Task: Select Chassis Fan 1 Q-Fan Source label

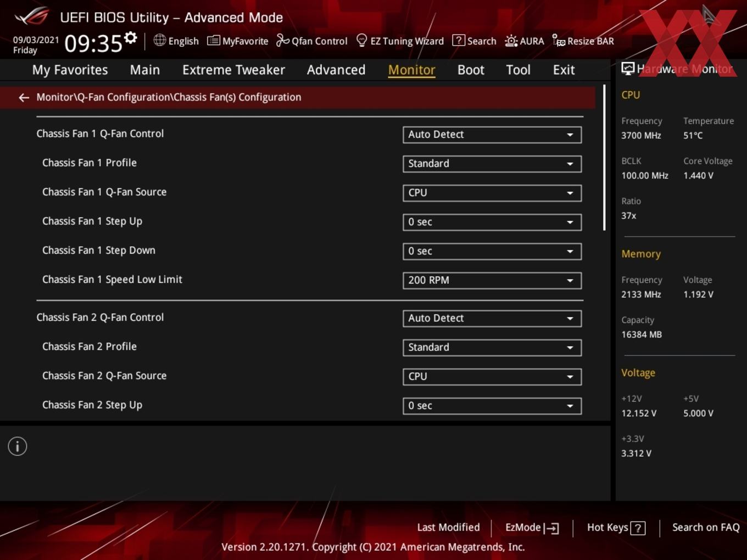Action: click(x=104, y=192)
